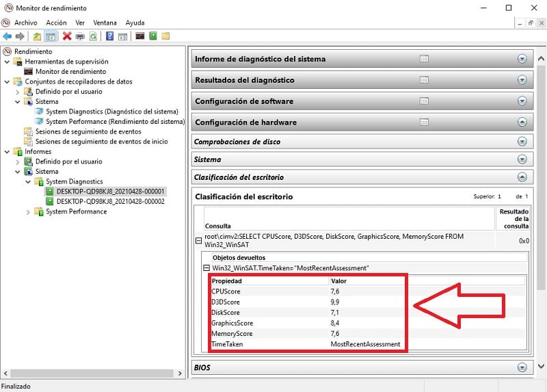The height and width of the screenshot is (392, 547).
Task: Expand Configuración de software section arrow
Action: click(x=522, y=101)
